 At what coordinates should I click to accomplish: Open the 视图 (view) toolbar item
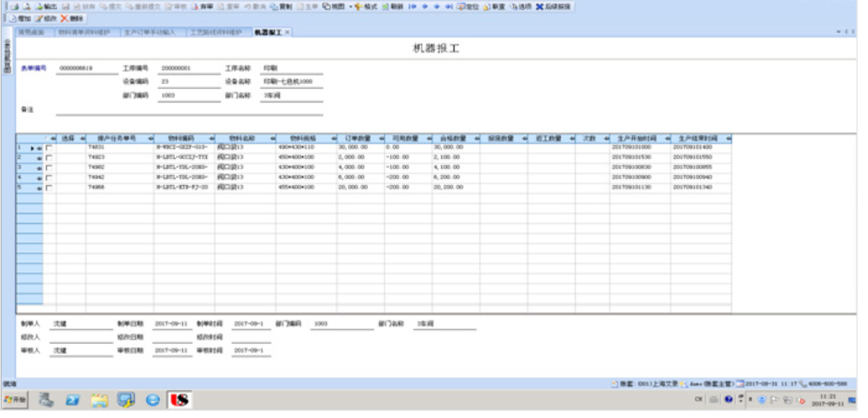pyautogui.click(x=334, y=7)
